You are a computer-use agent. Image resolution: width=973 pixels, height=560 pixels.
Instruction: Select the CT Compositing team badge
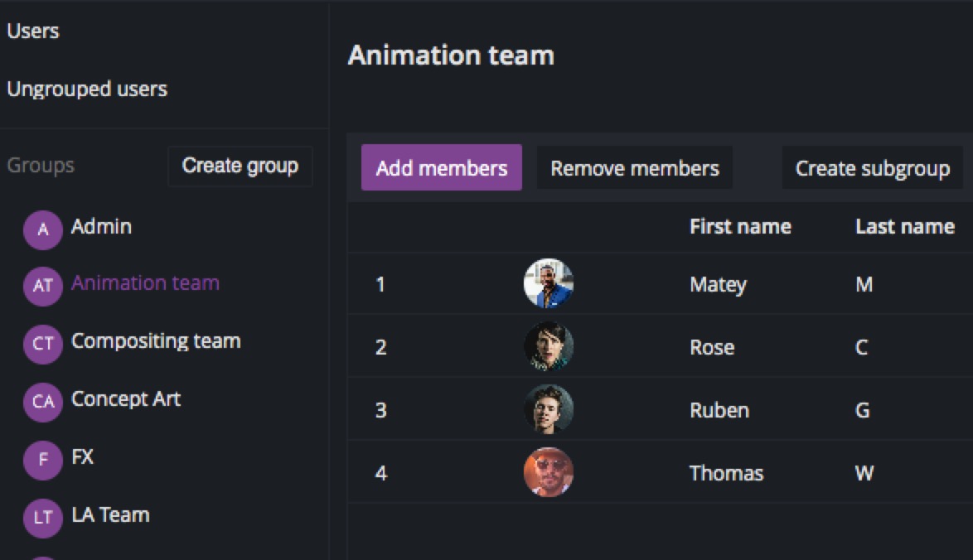coord(43,344)
